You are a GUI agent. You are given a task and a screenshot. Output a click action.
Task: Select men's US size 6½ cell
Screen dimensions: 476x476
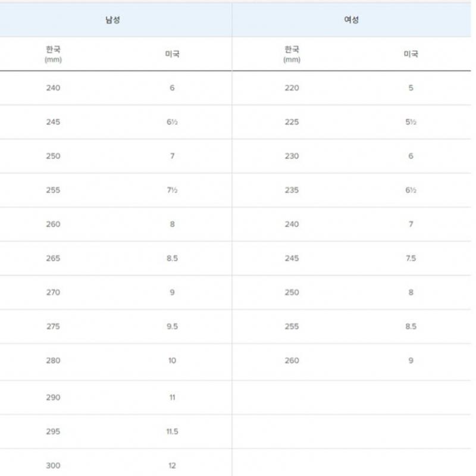pos(172,122)
